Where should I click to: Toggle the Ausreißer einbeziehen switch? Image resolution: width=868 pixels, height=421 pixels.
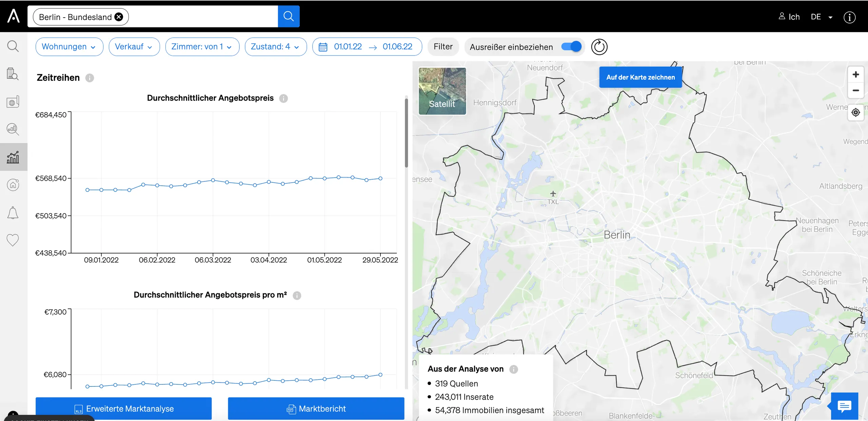coord(571,46)
